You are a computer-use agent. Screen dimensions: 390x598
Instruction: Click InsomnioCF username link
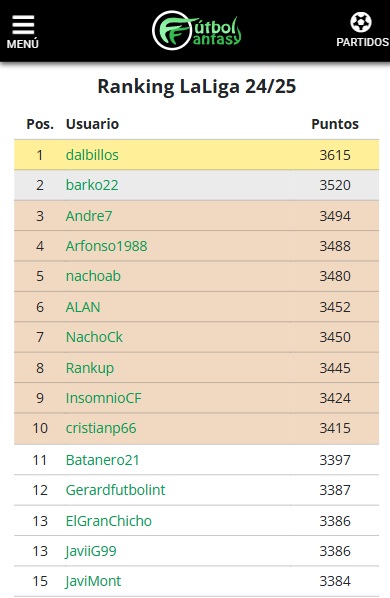tap(103, 398)
